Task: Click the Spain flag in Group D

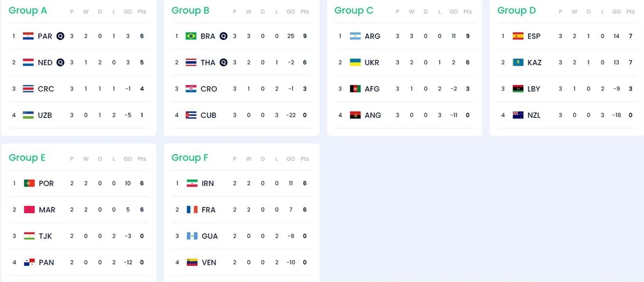Action: click(518, 36)
